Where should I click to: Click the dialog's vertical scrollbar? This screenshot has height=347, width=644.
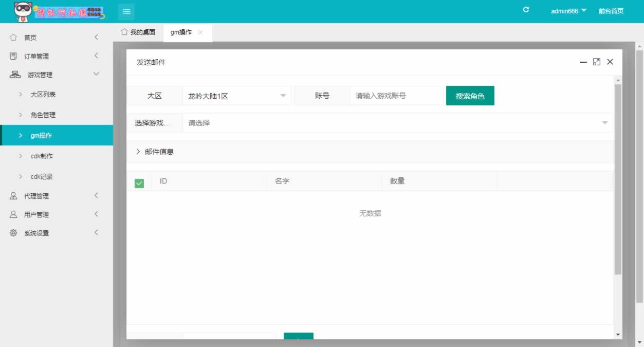[x=618, y=180]
